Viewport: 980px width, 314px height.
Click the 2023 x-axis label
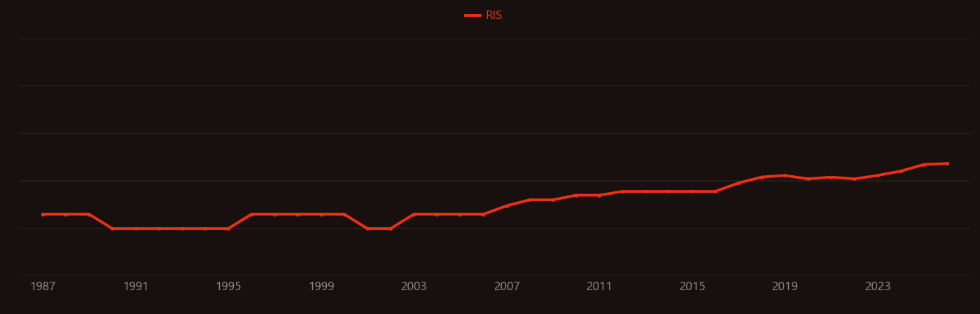click(878, 287)
